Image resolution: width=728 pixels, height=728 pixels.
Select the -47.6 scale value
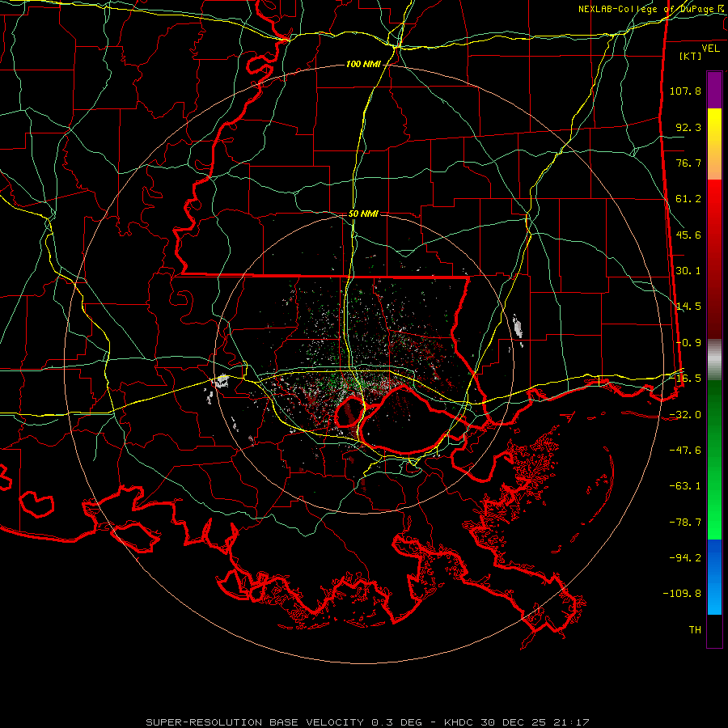[685, 451]
